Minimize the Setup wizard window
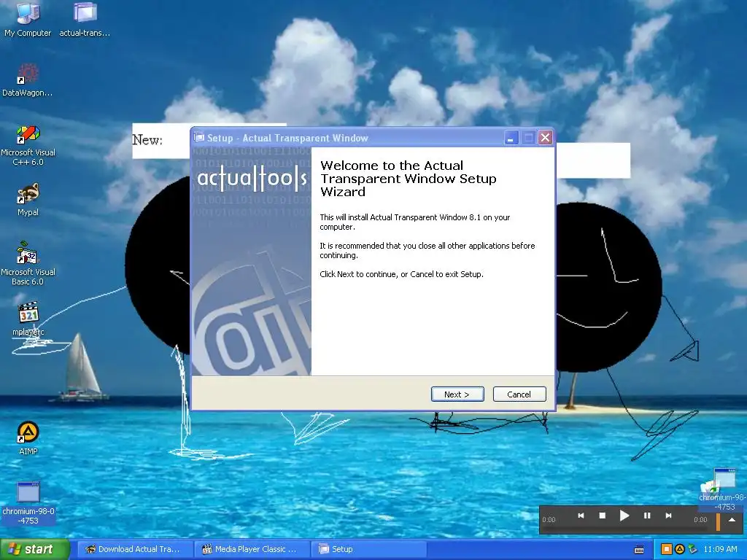Screen dimensions: 747x560 point(511,138)
